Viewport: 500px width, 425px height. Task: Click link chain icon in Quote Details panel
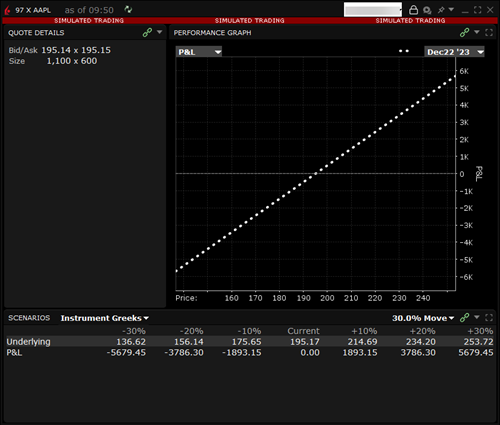point(147,32)
